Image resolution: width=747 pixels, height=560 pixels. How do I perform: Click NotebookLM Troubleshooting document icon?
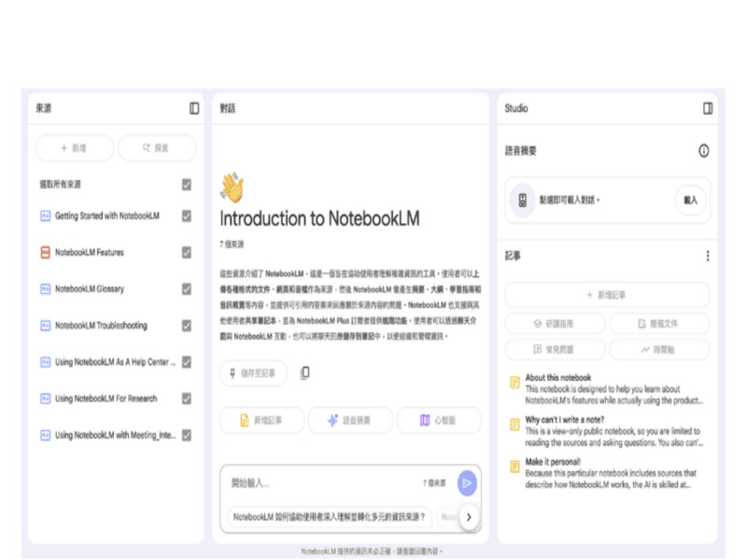pyautogui.click(x=45, y=326)
